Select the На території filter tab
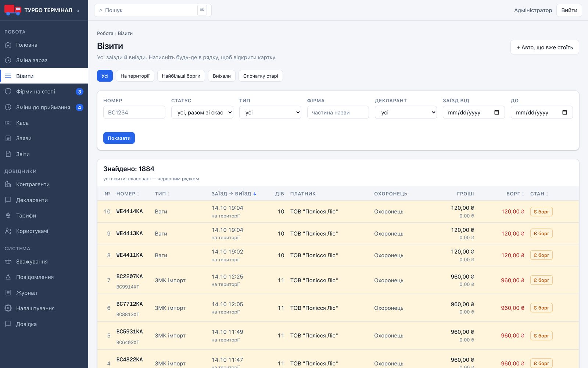 [135, 76]
